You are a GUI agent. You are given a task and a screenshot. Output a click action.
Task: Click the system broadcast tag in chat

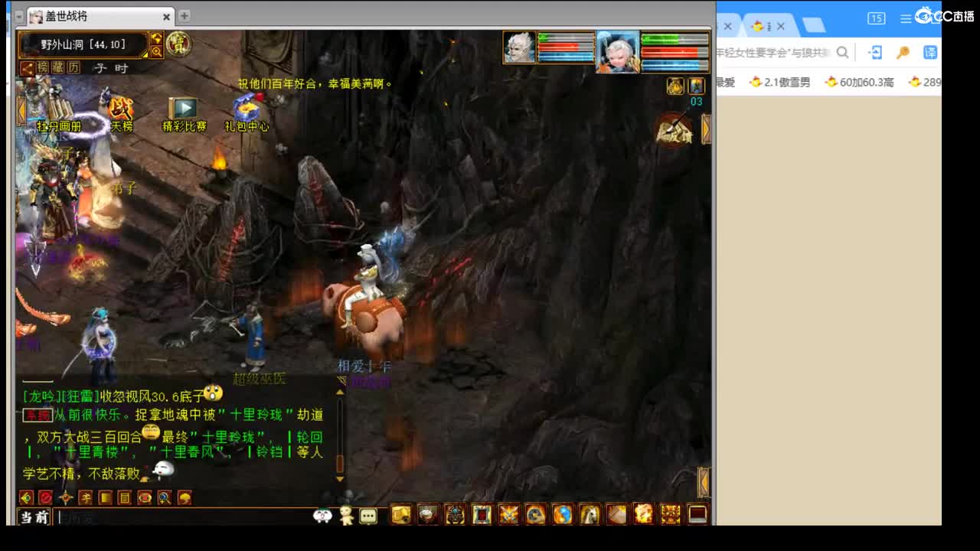click(x=37, y=416)
